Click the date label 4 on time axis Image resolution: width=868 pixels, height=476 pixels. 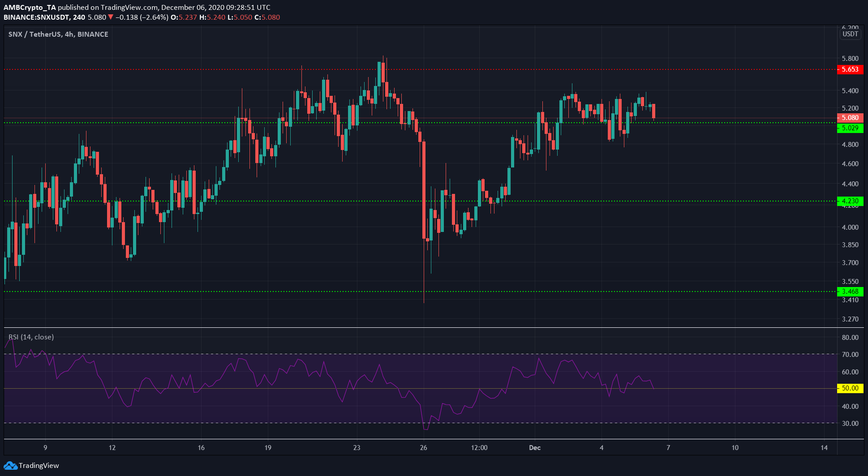(x=602, y=448)
